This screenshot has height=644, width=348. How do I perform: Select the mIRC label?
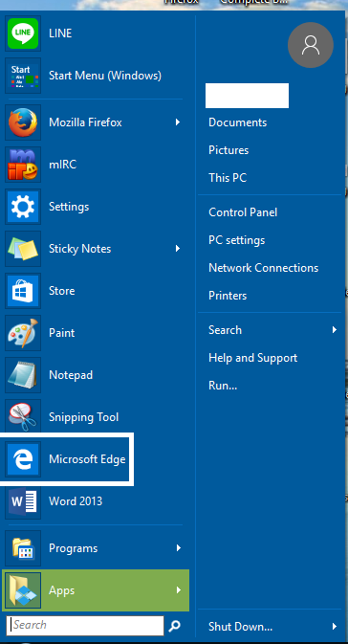click(63, 165)
